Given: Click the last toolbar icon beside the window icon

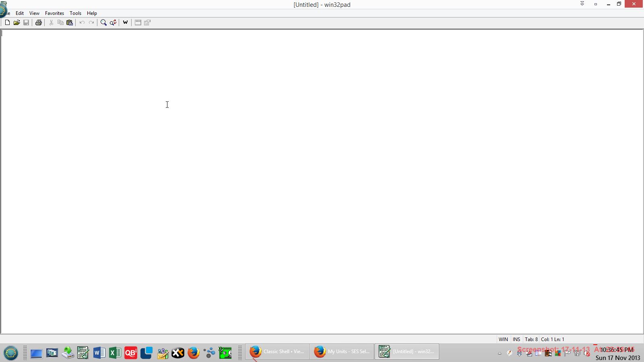Looking at the screenshot, I should (147, 23).
